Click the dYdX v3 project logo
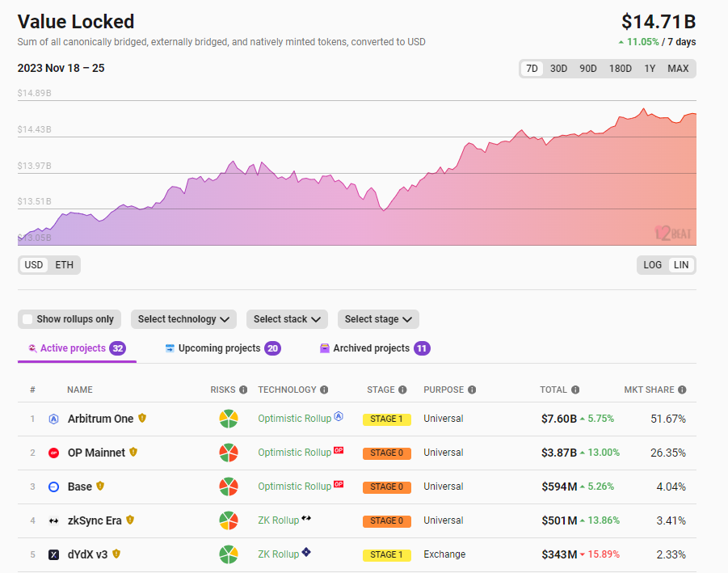This screenshot has width=728, height=573. [x=53, y=555]
